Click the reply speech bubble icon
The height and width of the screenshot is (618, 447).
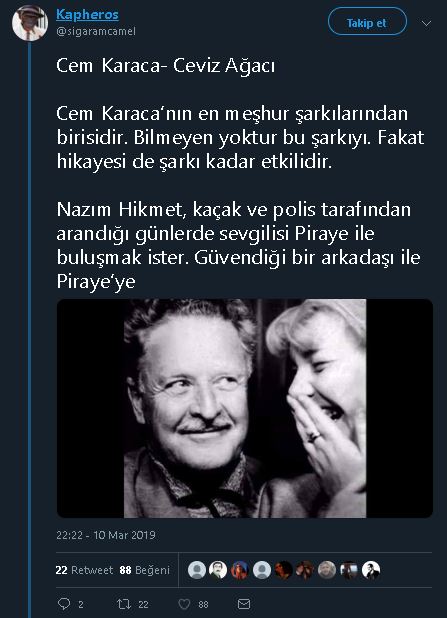click(x=64, y=604)
